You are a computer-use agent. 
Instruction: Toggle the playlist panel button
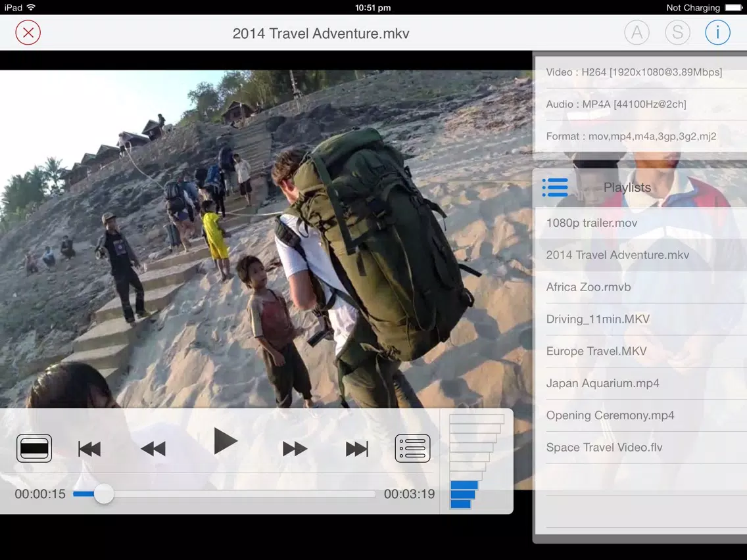click(x=412, y=448)
